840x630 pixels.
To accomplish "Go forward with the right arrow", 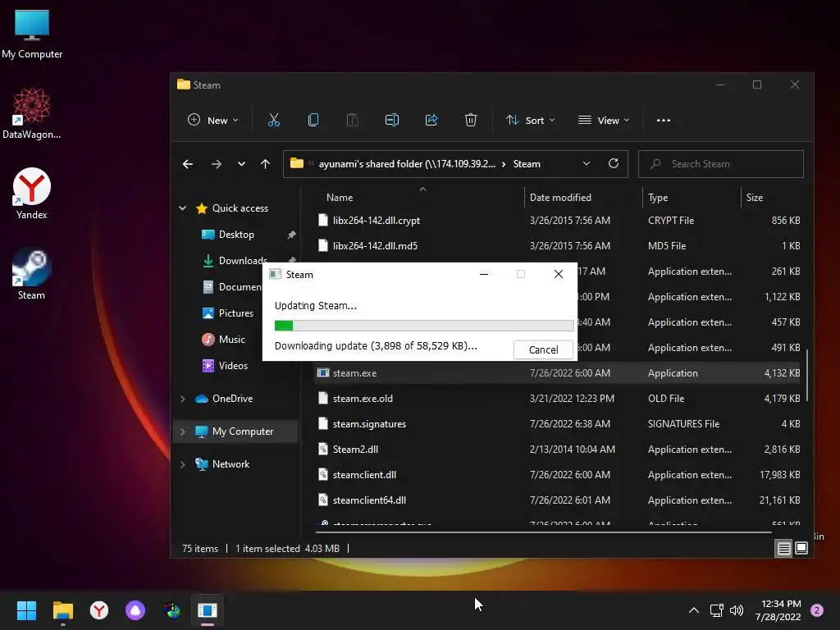I will click(x=217, y=164).
